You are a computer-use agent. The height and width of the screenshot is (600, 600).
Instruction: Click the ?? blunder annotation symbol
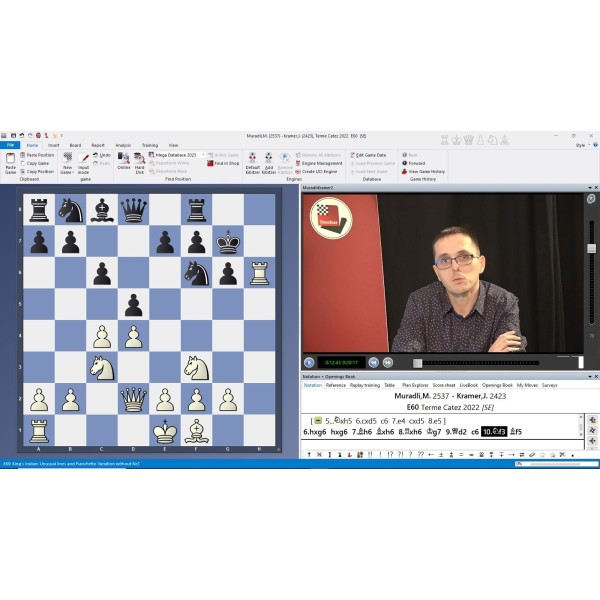421,455
